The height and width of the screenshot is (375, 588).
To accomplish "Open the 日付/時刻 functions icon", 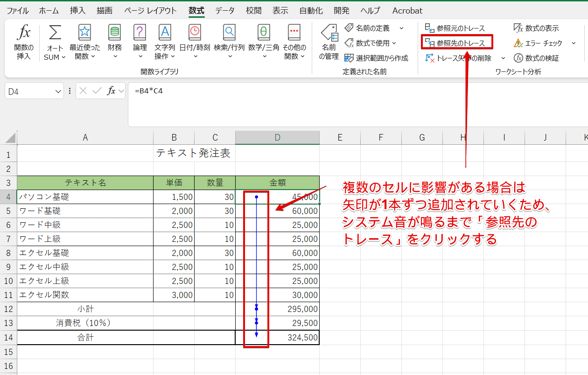I will [195, 33].
